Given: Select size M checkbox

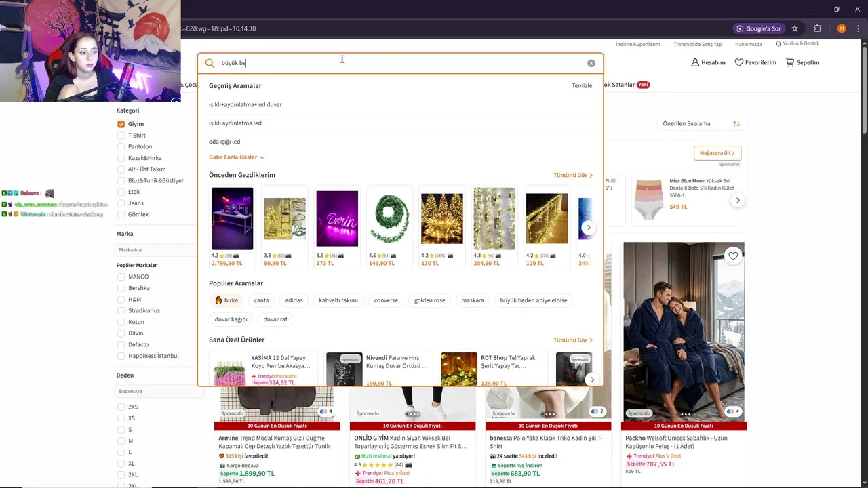Looking at the screenshot, I should click(x=121, y=441).
